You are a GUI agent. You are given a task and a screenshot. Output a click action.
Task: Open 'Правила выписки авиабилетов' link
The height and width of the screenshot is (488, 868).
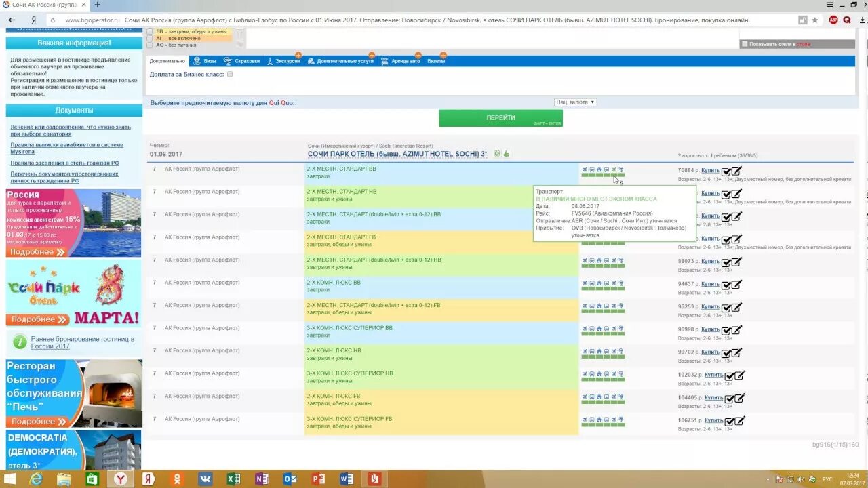point(66,148)
